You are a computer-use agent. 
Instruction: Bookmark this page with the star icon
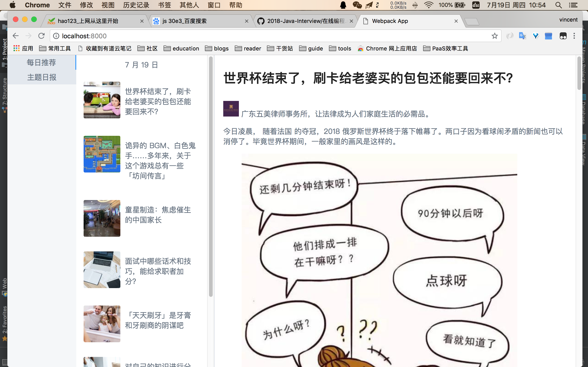coord(495,36)
